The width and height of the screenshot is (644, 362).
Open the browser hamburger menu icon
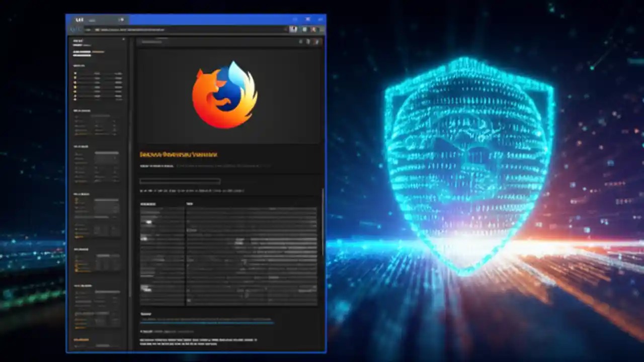(x=321, y=29)
